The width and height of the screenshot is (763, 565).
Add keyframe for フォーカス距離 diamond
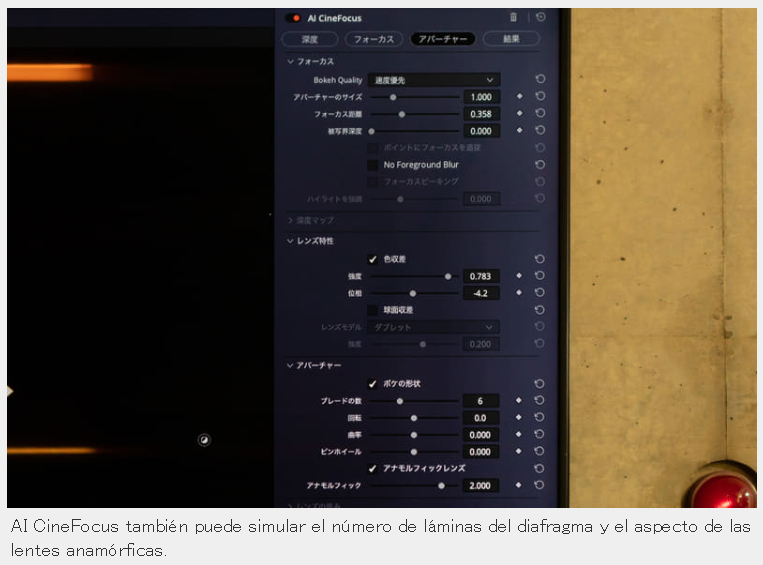point(519,113)
